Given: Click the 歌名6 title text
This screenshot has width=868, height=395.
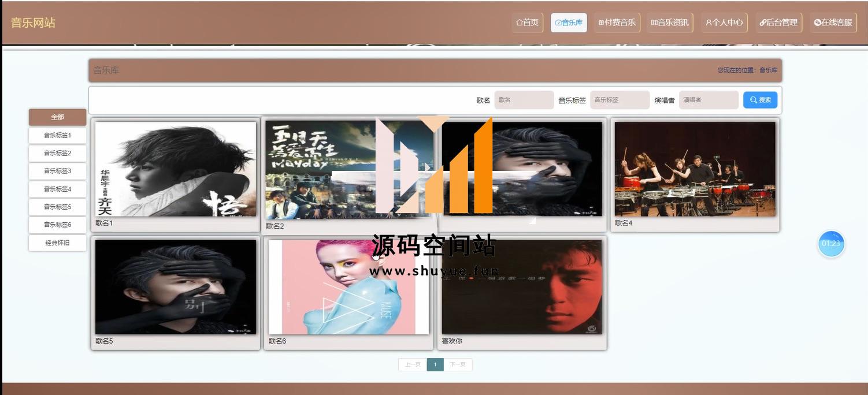Looking at the screenshot, I should pos(277,341).
